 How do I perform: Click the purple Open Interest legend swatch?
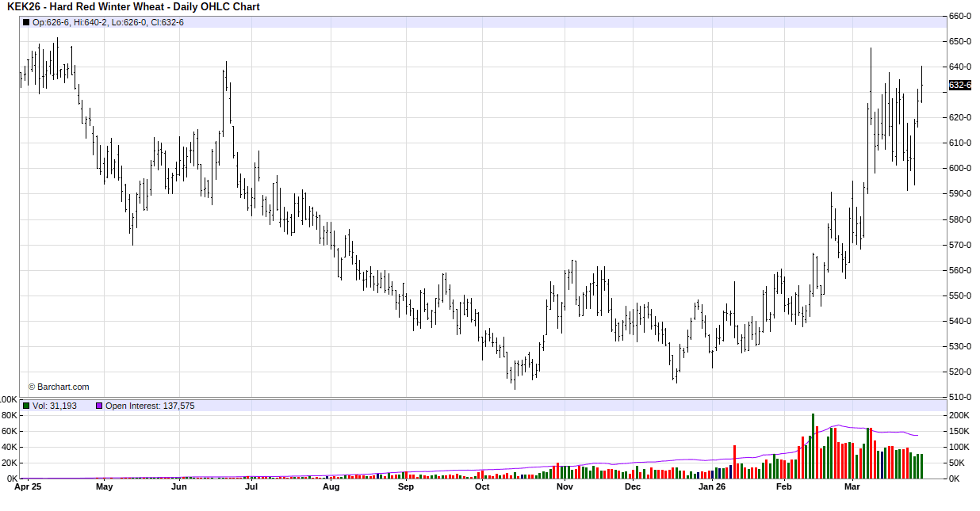pos(99,406)
